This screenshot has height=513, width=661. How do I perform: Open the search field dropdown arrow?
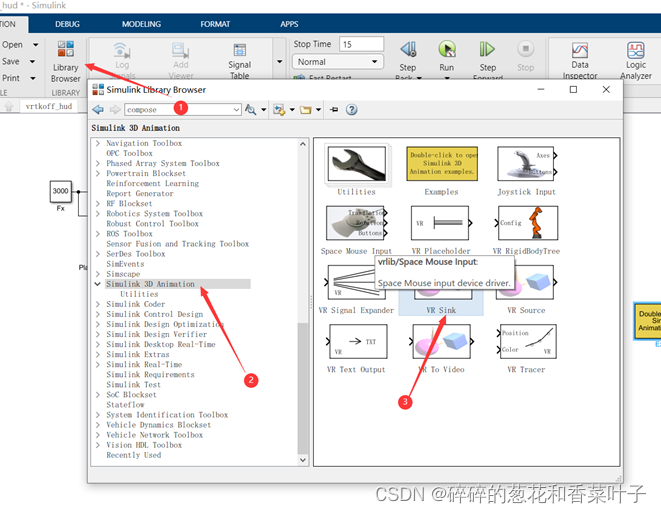tap(236, 110)
